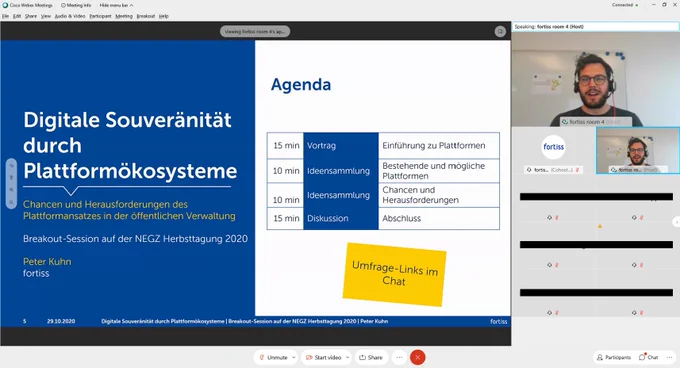Click the 'Vortrag' agenda cell
Viewport: 680px width, 368px height.
[x=340, y=146]
